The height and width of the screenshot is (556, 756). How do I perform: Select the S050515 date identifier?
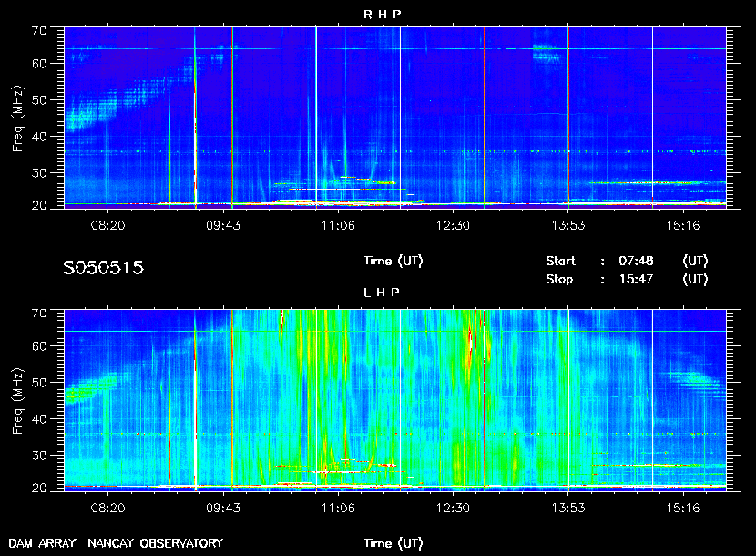(x=104, y=267)
